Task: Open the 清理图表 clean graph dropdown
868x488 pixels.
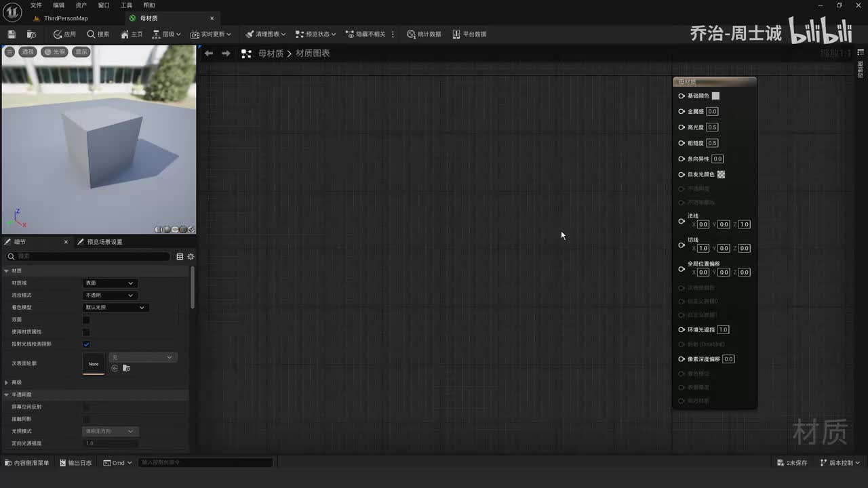Action: [x=265, y=34]
